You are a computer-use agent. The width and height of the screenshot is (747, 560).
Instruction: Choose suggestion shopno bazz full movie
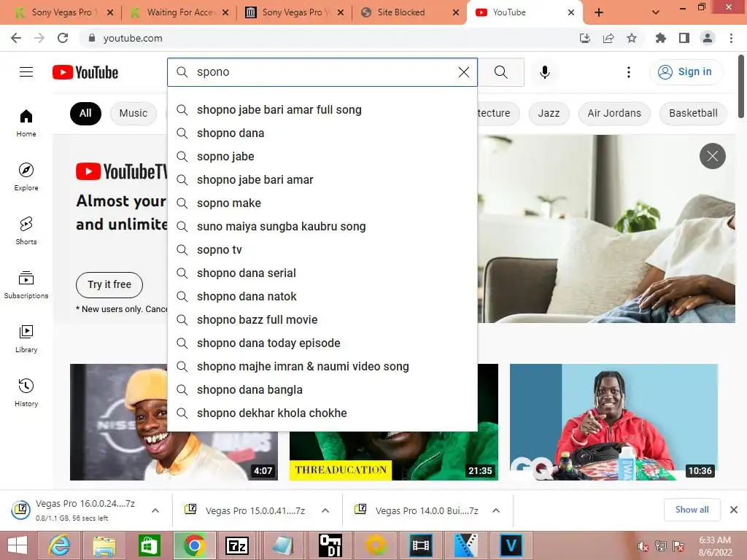tap(322, 320)
